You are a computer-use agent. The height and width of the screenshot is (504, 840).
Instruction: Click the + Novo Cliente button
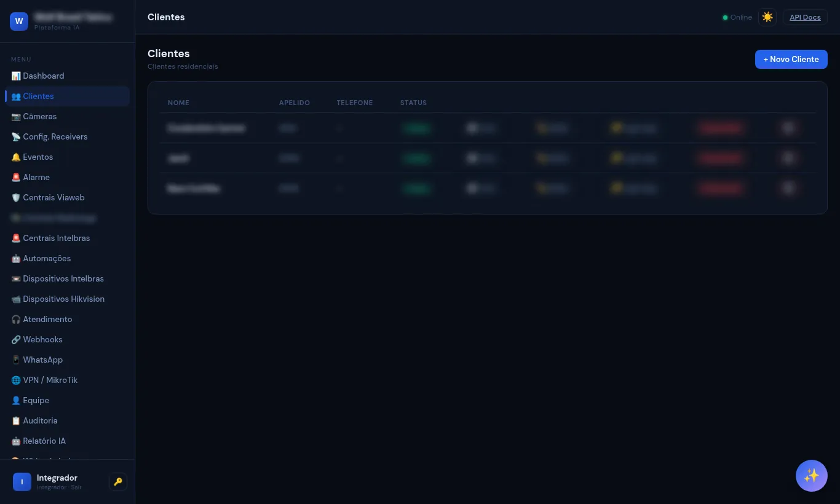click(x=791, y=59)
